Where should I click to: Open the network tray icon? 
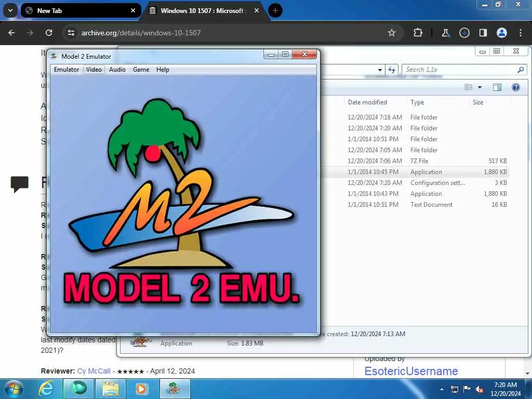point(454,389)
